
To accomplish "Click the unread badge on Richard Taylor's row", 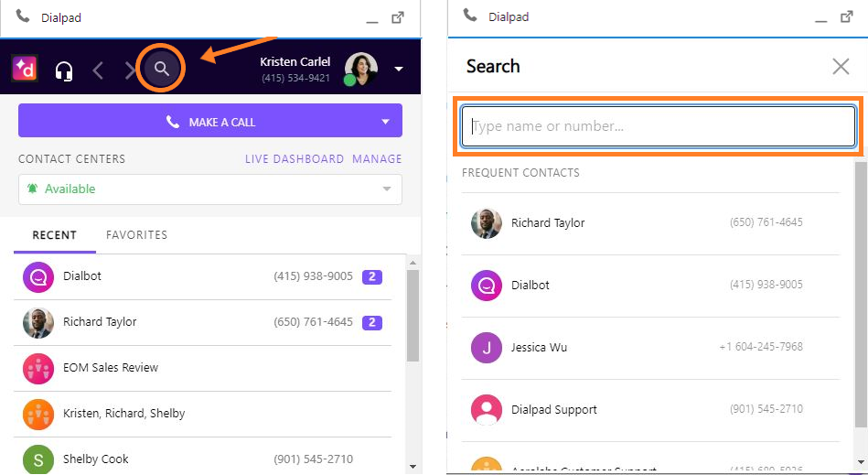I will tap(372, 322).
